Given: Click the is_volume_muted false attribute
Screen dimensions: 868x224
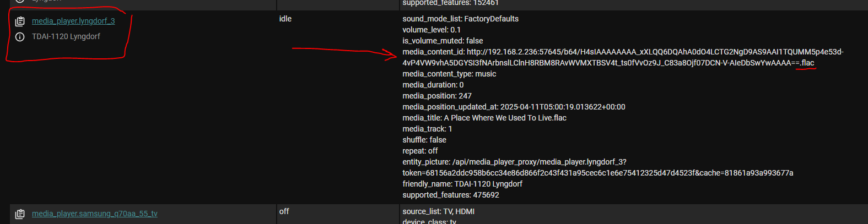Looking at the screenshot, I should click(x=443, y=41).
